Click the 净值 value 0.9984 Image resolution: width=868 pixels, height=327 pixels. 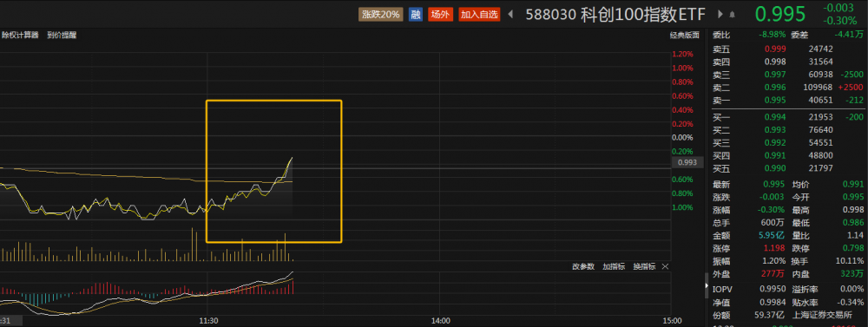(x=773, y=302)
